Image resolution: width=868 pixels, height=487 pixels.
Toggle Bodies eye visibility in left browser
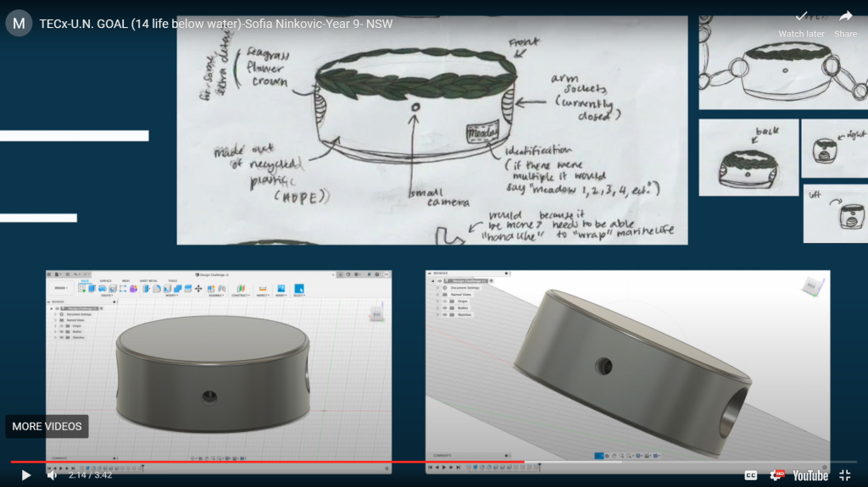pyautogui.click(x=61, y=331)
